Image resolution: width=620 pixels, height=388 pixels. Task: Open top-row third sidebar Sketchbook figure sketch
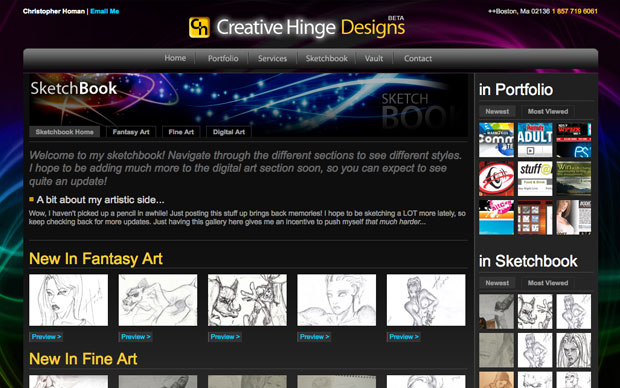click(574, 311)
